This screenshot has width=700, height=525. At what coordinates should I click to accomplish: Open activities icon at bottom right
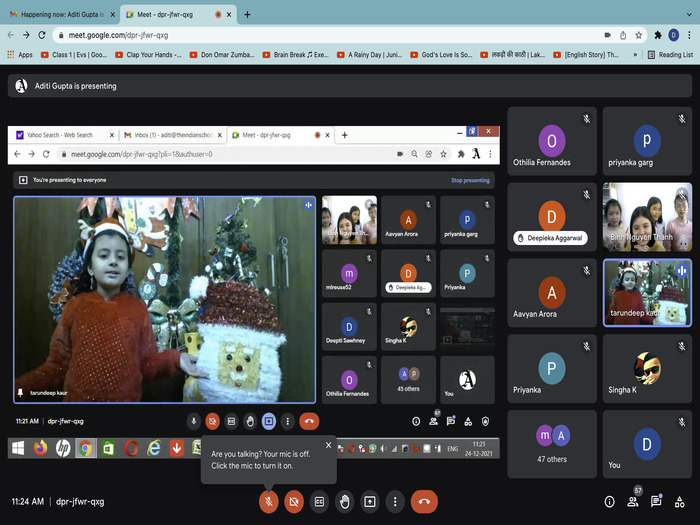(x=679, y=502)
